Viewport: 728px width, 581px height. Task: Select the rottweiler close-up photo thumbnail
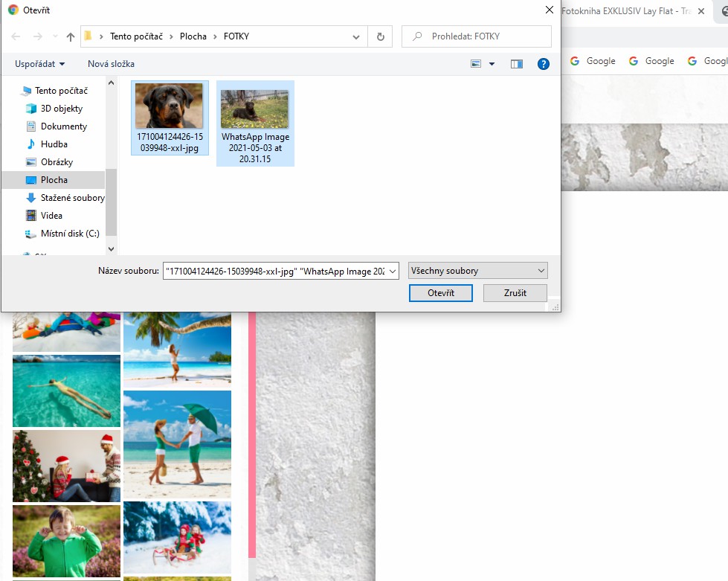[169, 106]
